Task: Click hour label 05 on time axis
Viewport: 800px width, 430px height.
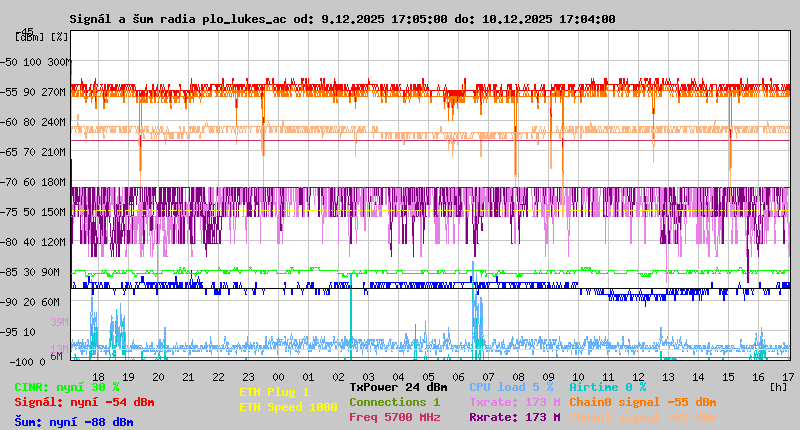Action: (429, 377)
